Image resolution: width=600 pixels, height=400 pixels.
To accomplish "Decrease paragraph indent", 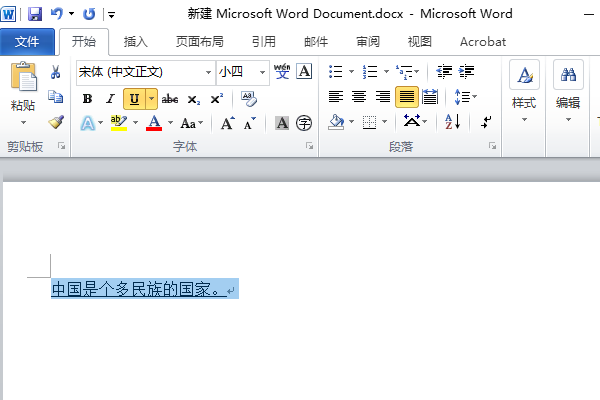I will coord(444,72).
